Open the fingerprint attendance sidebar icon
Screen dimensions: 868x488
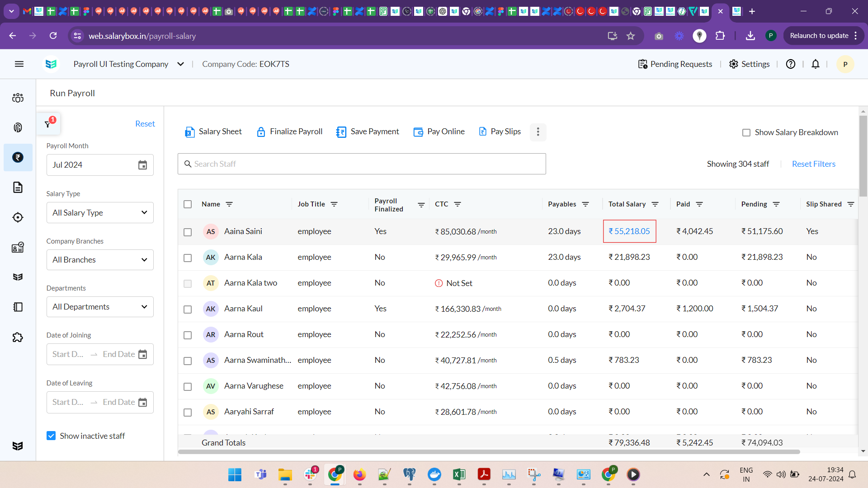pyautogui.click(x=18, y=127)
